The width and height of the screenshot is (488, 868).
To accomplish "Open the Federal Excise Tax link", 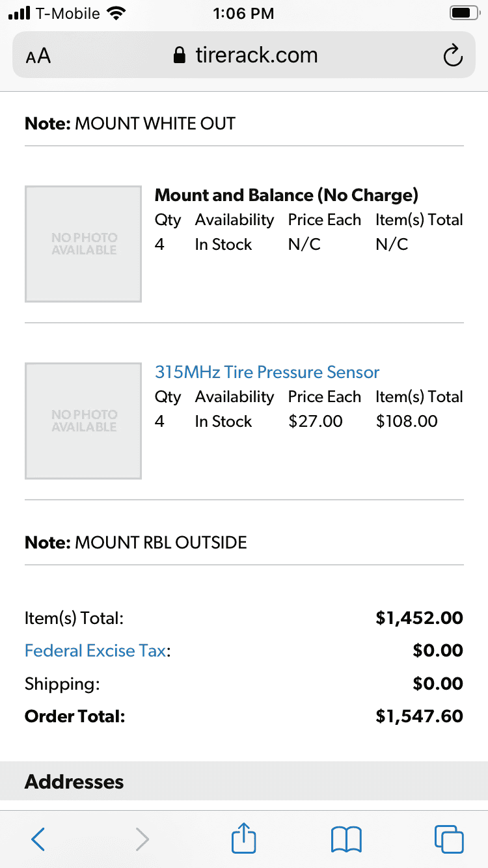I will (x=95, y=651).
